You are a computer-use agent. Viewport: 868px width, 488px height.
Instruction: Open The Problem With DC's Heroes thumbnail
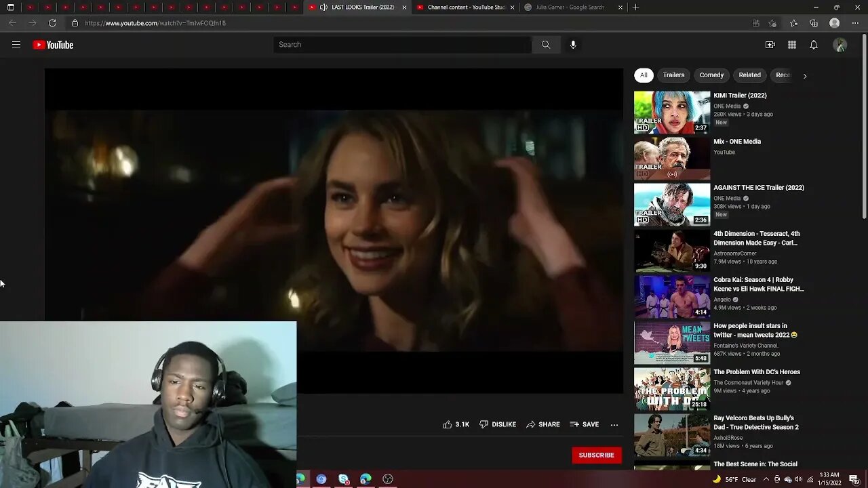(672, 389)
